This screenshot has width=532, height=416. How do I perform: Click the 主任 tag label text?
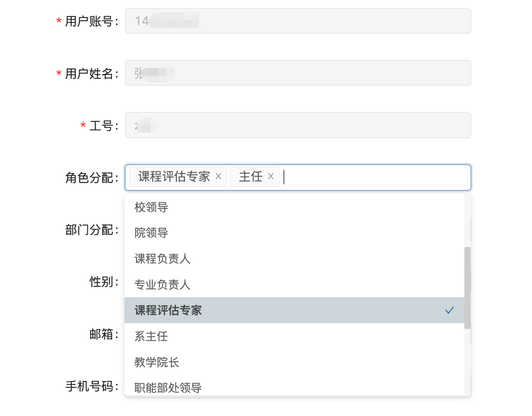(x=250, y=177)
